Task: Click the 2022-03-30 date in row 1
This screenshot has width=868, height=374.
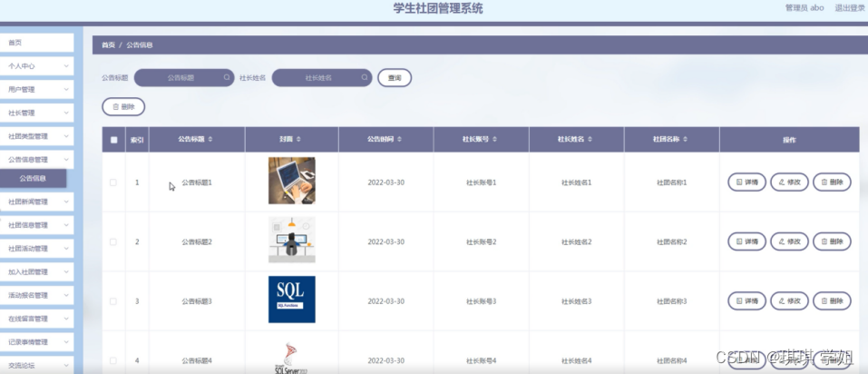Action: click(385, 182)
